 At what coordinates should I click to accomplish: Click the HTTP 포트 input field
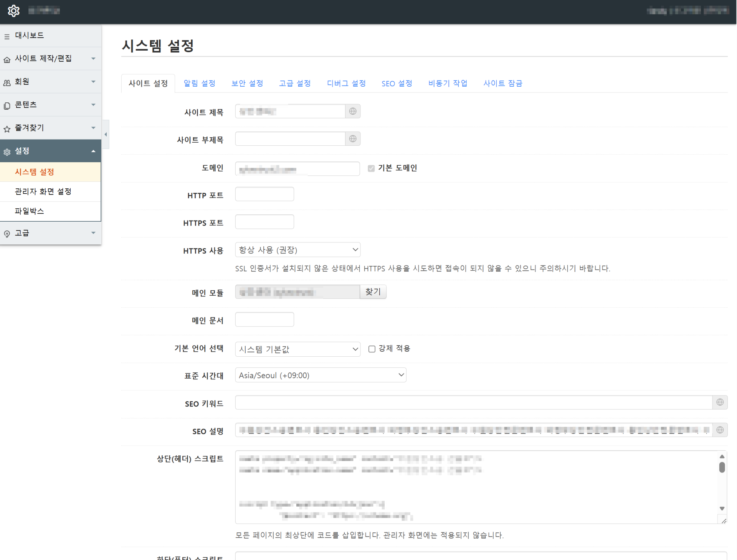pos(264,194)
